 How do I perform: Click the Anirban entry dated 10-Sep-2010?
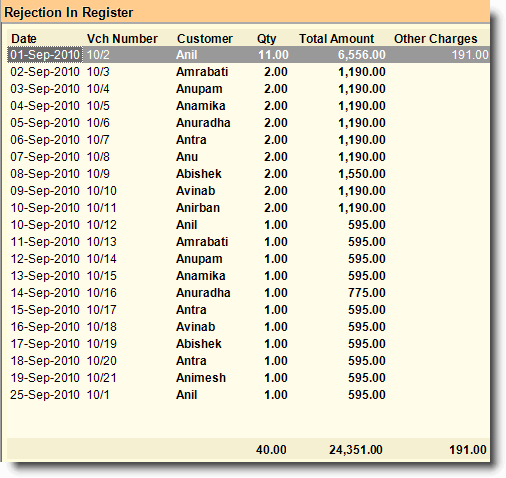pyautogui.click(x=248, y=208)
